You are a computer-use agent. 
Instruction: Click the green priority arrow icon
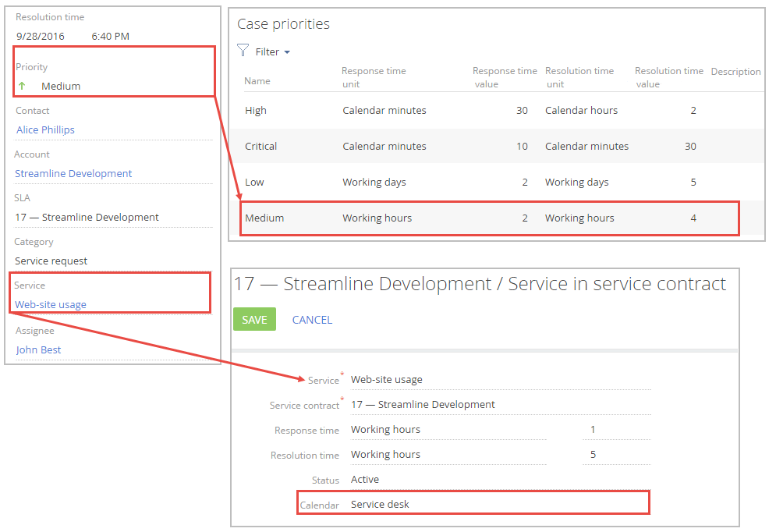pyautogui.click(x=21, y=86)
